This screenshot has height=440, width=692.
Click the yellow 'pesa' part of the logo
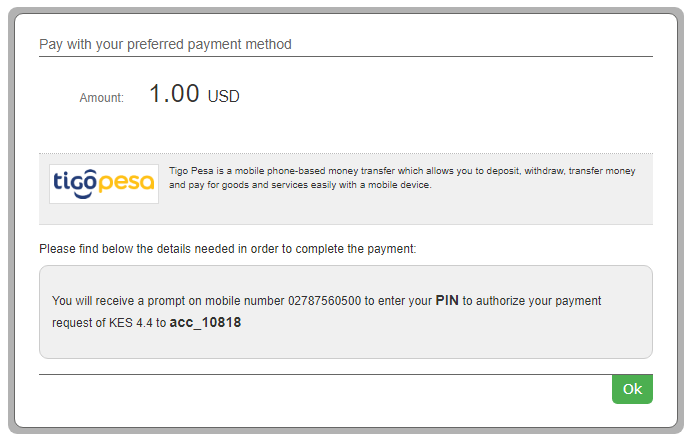(126, 184)
